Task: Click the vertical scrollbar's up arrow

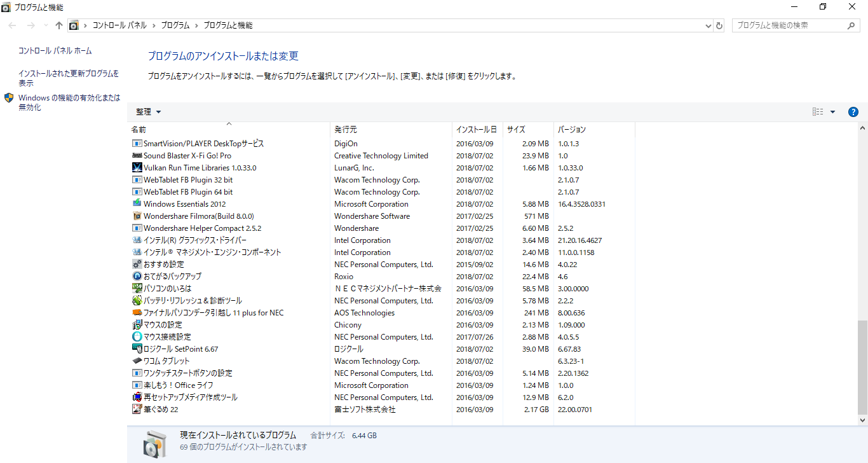Action: coord(862,128)
